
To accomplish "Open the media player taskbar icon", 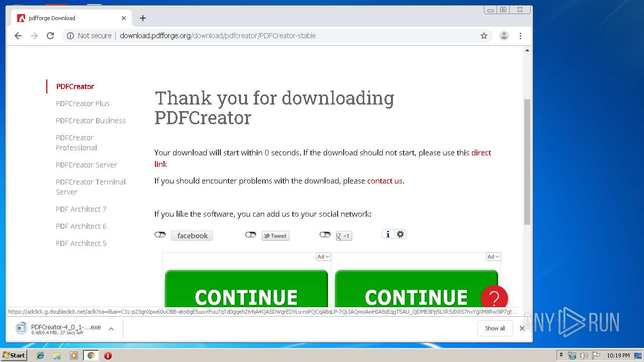I will click(74, 355).
